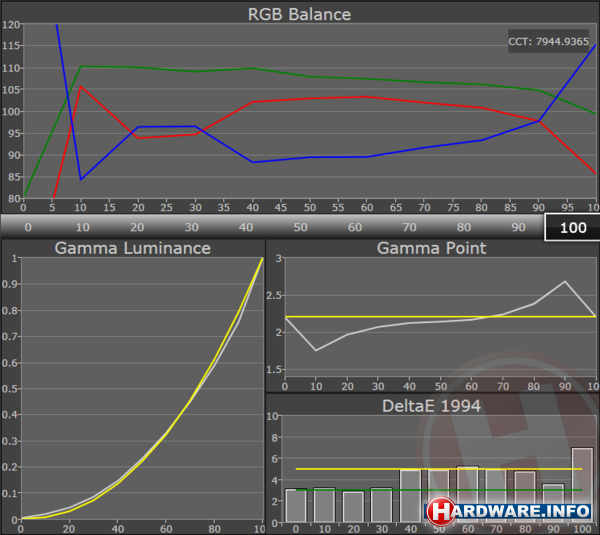The image size is (600, 535).
Task: Click the RGB Balance chart title
Action: (x=299, y=14)
